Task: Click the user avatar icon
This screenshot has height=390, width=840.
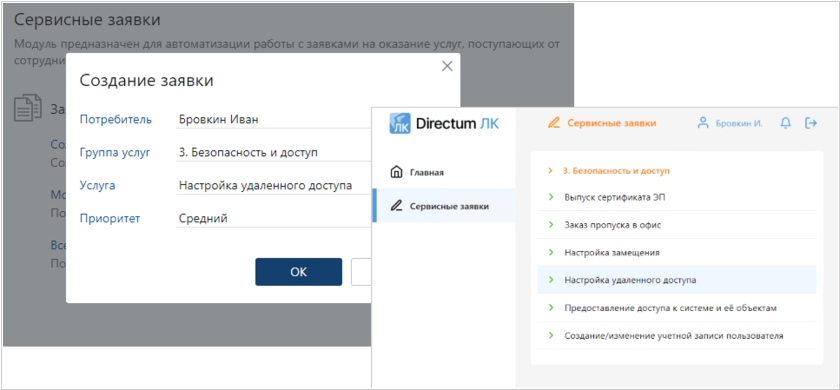Action: click(x=703, y=123)
